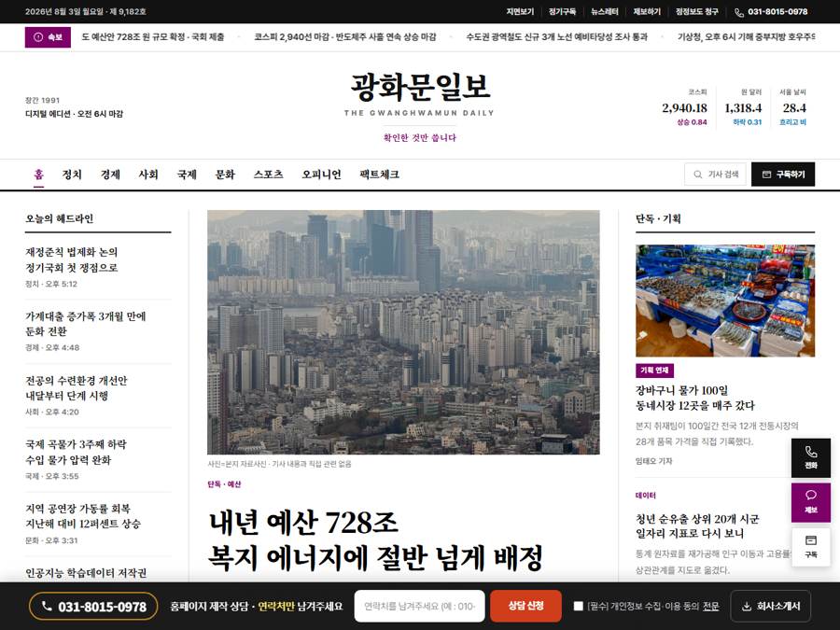Open the 정치 section

click(x=72, y=175)
